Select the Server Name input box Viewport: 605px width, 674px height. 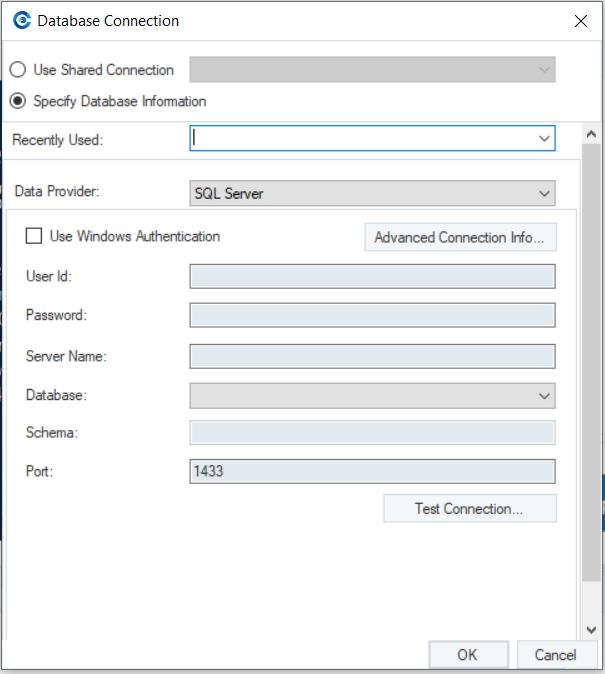(372, 356)
